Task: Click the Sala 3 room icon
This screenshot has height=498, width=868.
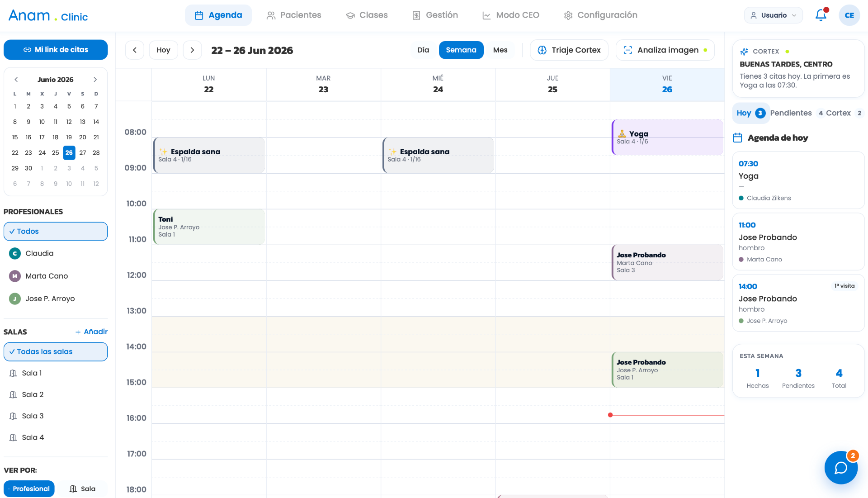Action: (13, 416)
